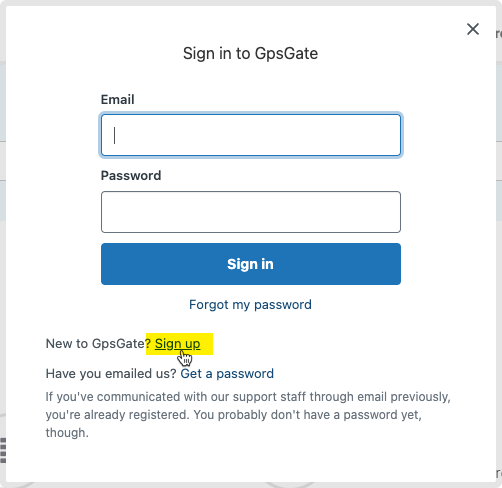This screenshot has width=502, height=488.
Task: Click the Sign in to GpsGate heading
Action: click(250, 53)
